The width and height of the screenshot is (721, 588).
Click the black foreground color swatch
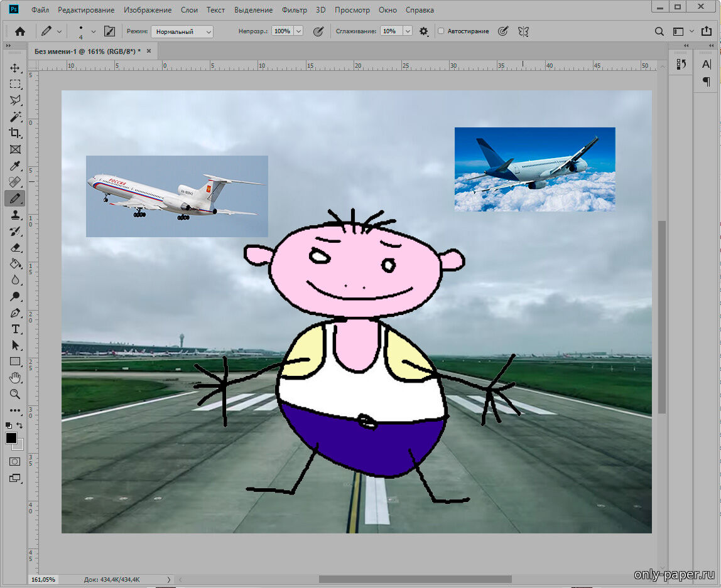click(11, 438)
